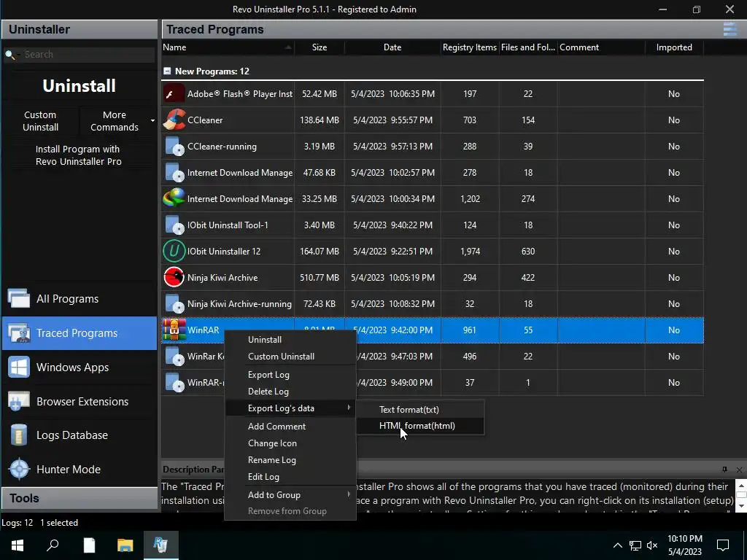Click the IObit Uninstaller 12 green icon

[x=174, y=251]
